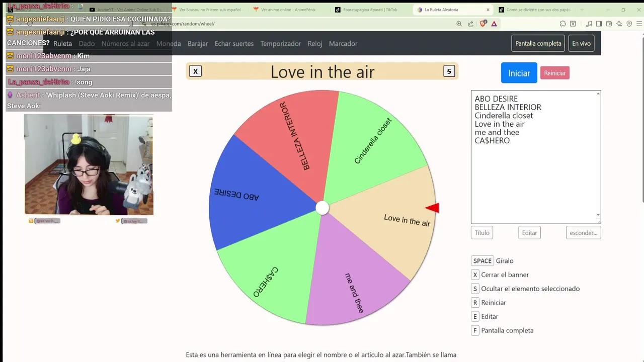Click the E key next to Editar
Viewport: 644px width, 362px height.
pos(475,317)
